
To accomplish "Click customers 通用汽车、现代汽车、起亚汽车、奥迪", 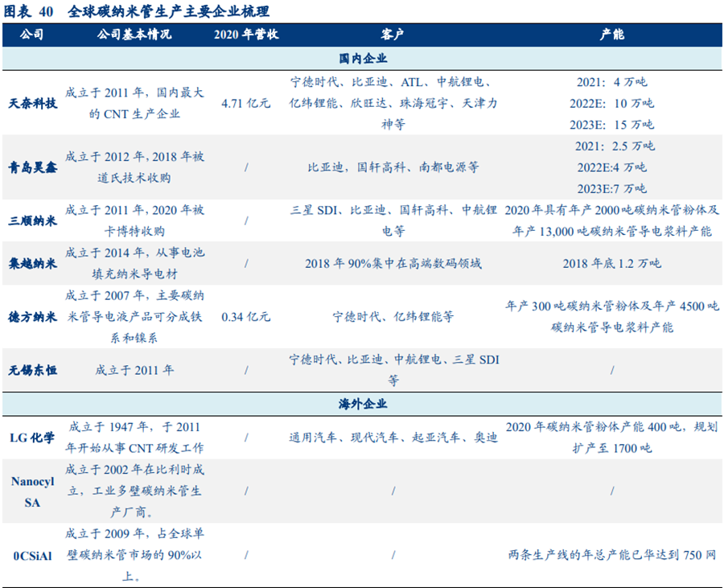I will pos(393,438).
